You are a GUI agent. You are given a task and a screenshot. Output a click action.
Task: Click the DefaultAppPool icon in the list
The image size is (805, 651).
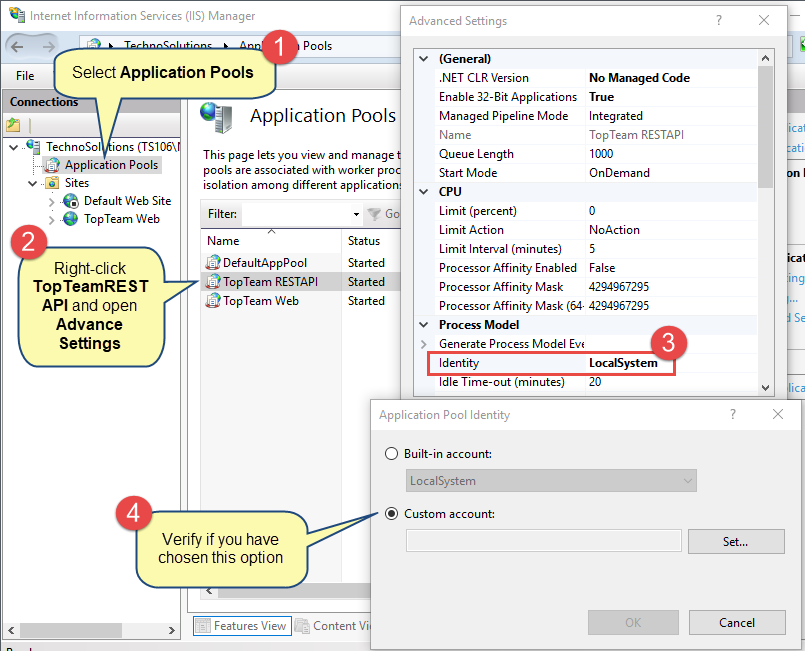pos(213,262)
